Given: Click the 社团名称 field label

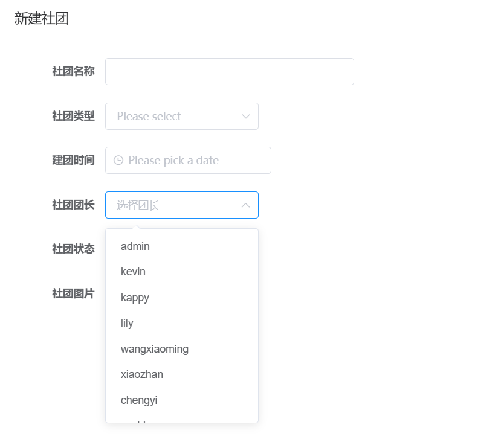Looking at the screenshot, I should (x=73, y=72).
